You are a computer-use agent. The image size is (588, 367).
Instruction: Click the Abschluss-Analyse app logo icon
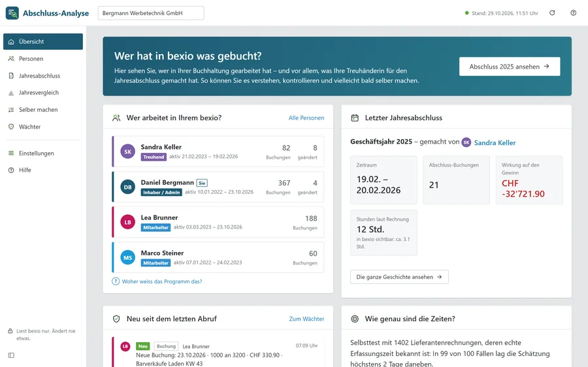click(x=12, y=13)
